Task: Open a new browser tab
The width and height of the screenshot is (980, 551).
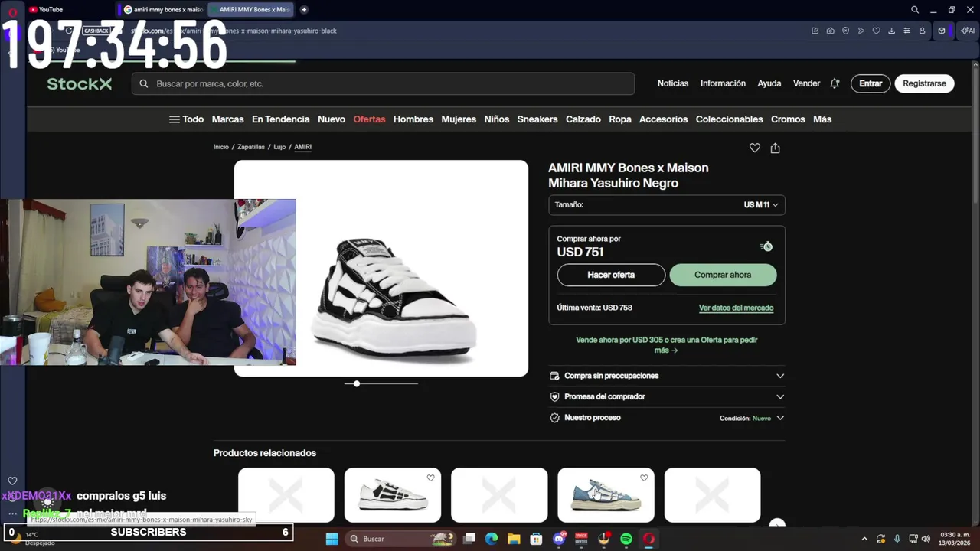Action: pyautogui.click(x=304, y=10)
